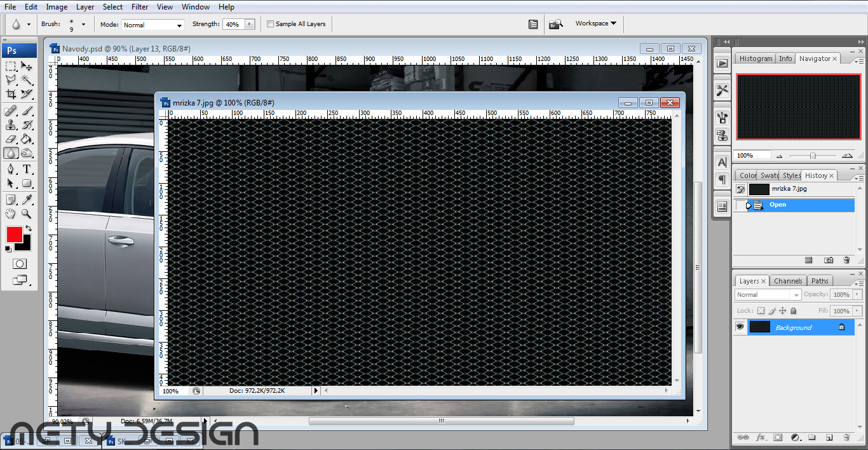Open the Brushes panel dock icon
This screenshot has width=868, height=450.
(x=722, y=118)
